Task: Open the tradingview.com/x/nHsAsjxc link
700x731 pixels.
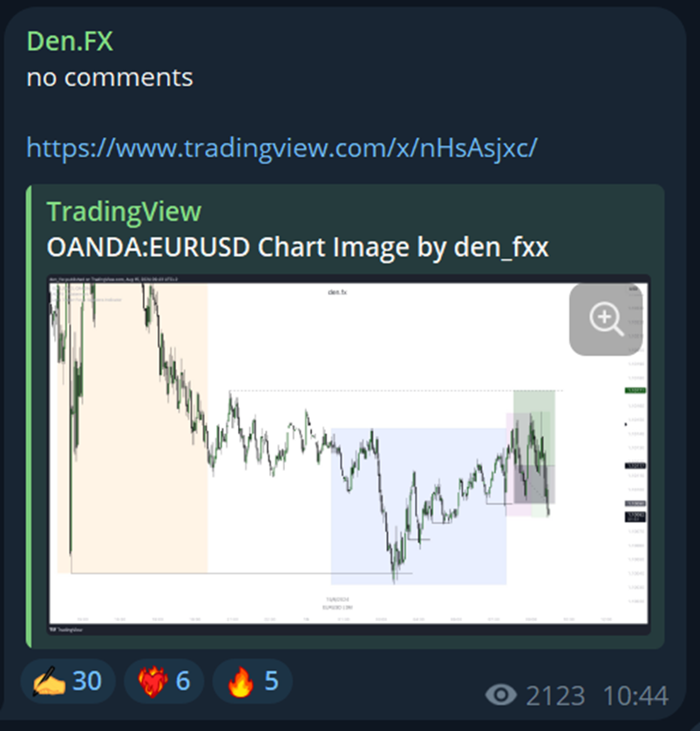Action: point(282,148)
